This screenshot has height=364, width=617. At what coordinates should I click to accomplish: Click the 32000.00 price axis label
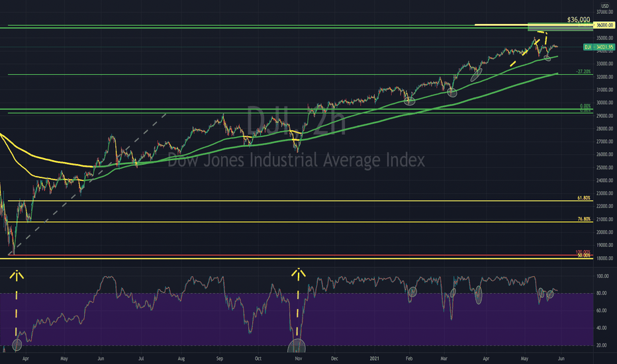point(605,77)
